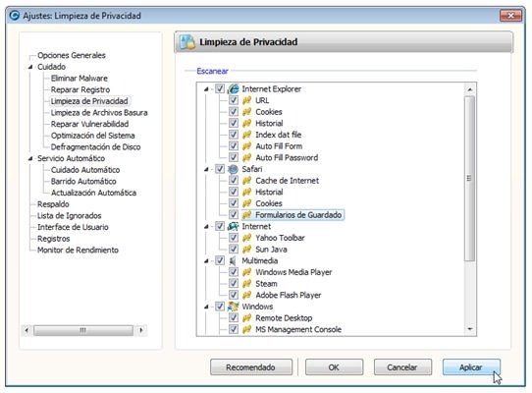Select Monitor de Rendimiento in sidebar
This screenshot has height=393, width=532.
point(78,250)
